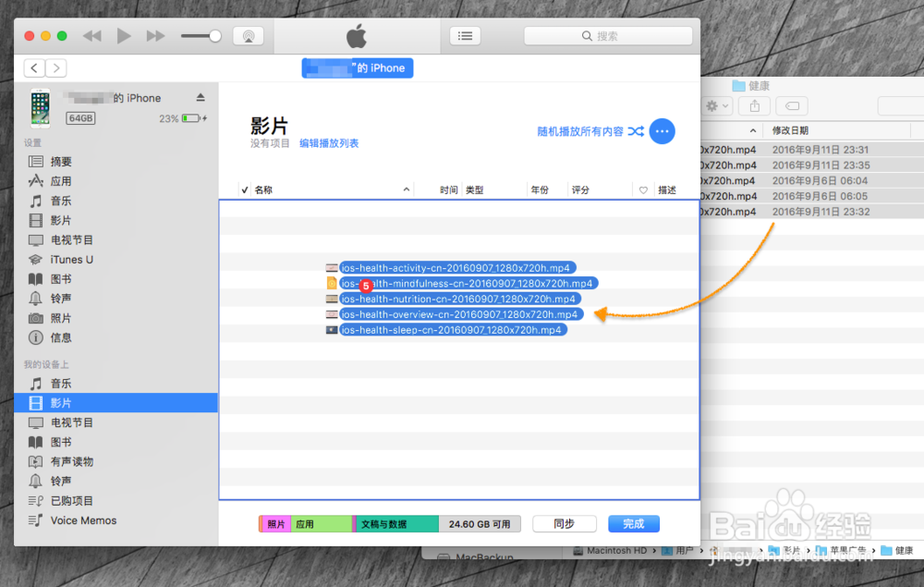Go back with the left chevron
This screenshot has height=587, width=924.
34,67
